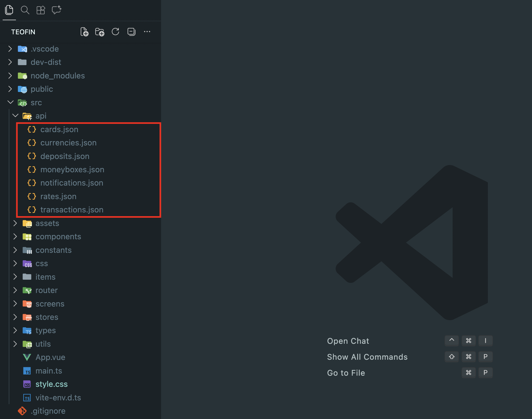This screenshot has height=419, width=532.
Task: Open App.vue file
Action: coord(50,357)
